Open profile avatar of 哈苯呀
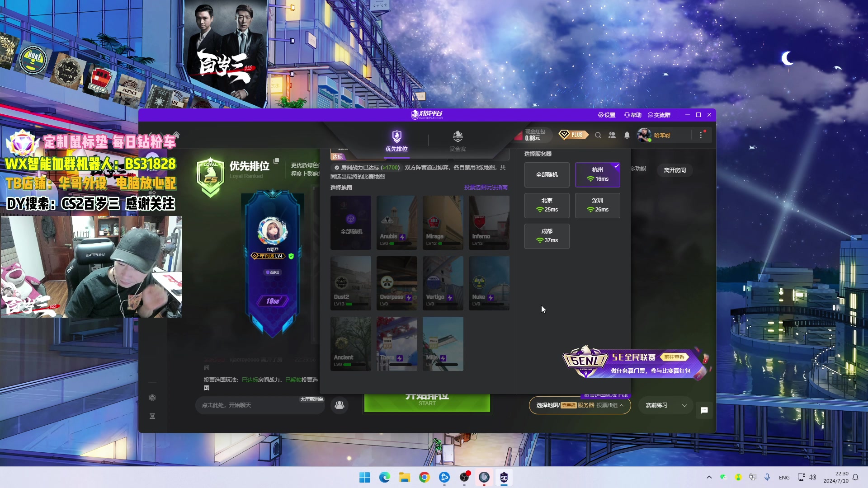This screenshot has height=488, width=868. pos(644,135)
